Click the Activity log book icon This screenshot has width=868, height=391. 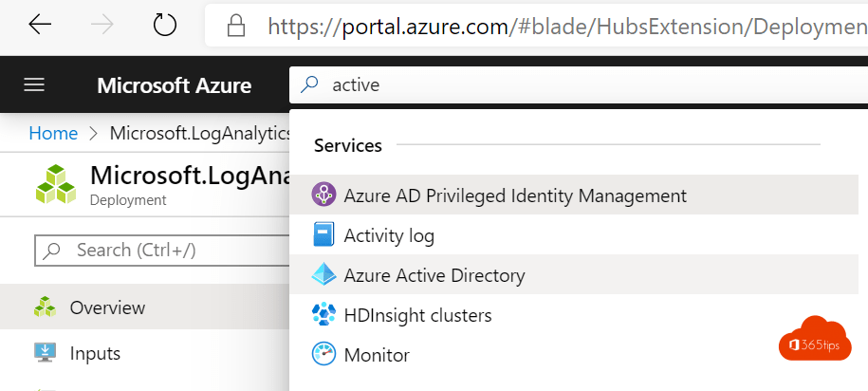[x=324, y=235]
